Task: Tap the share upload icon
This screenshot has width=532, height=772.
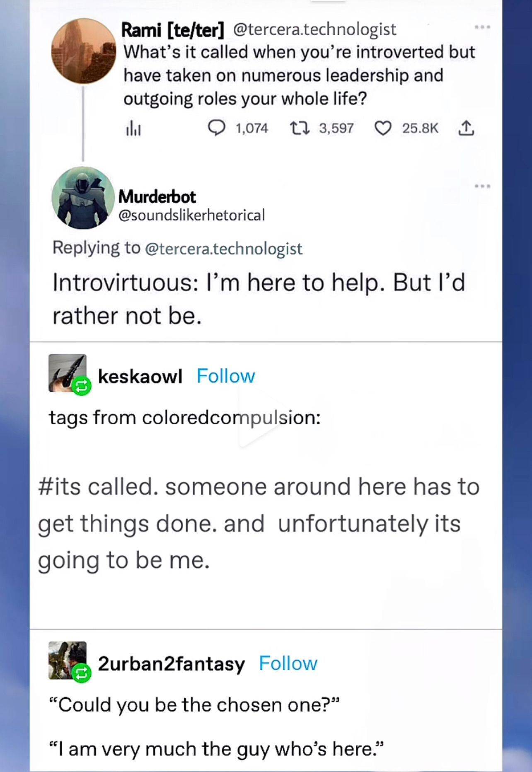Action: 466,128
